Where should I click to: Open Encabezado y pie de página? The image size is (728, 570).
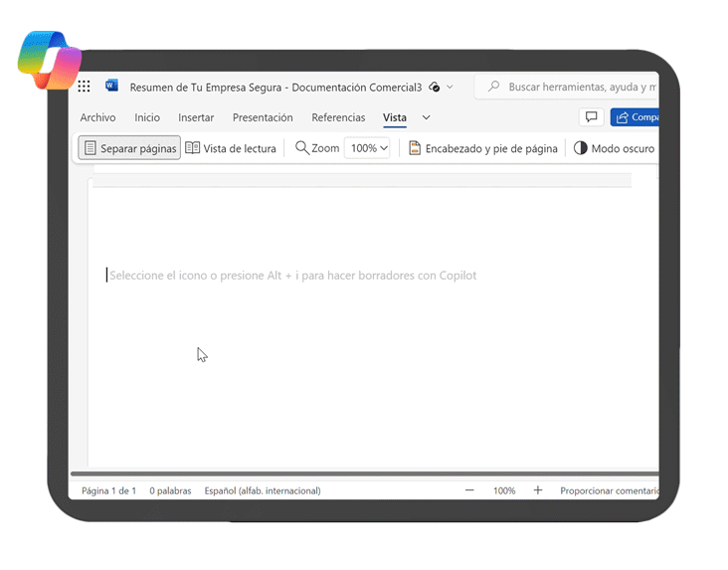click(x=483, y=148)
